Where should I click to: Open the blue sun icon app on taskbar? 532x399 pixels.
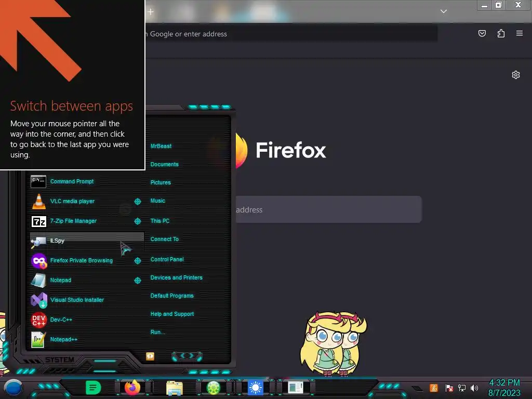coord(256,388)
